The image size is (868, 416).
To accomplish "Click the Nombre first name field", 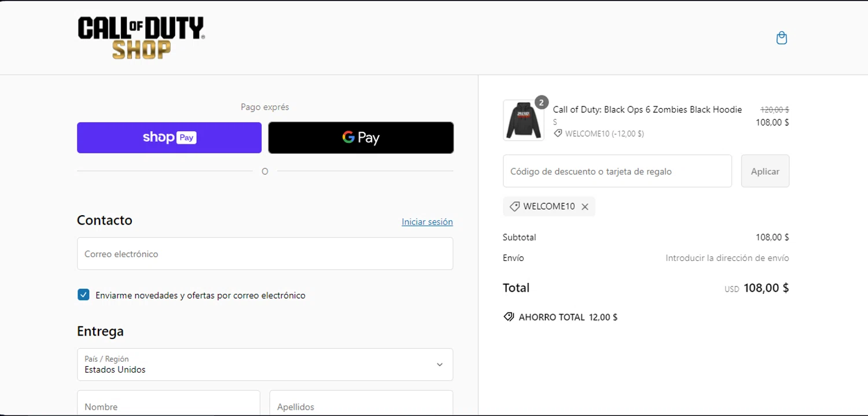I will 168,405.
